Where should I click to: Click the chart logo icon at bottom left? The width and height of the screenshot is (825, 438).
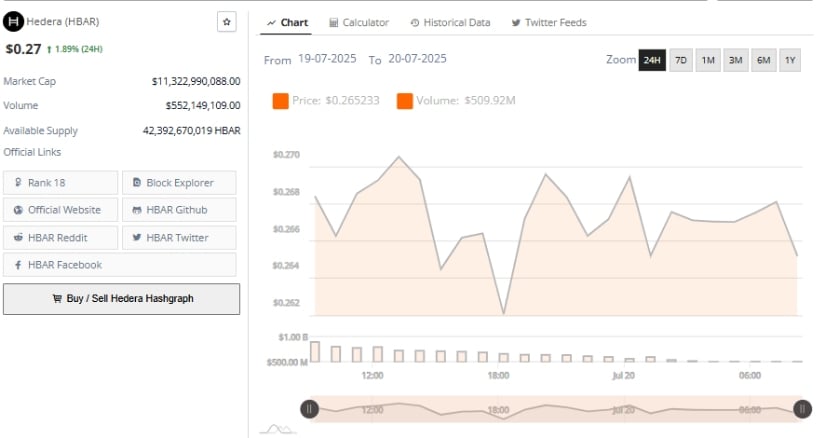tap(278, 430)
